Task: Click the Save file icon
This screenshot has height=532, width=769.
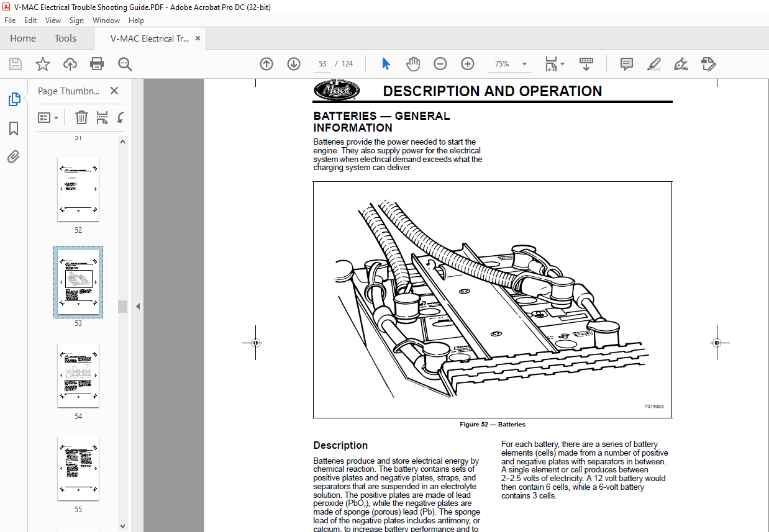Action: (x=16, y=64)
